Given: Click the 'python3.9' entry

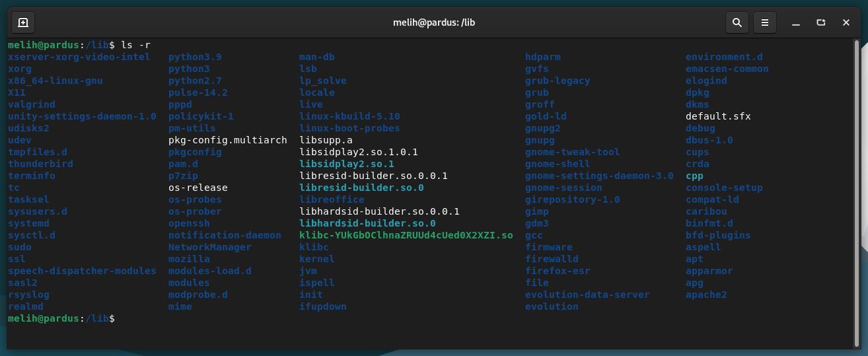Looking at the screenshot, I should [195, 57].
